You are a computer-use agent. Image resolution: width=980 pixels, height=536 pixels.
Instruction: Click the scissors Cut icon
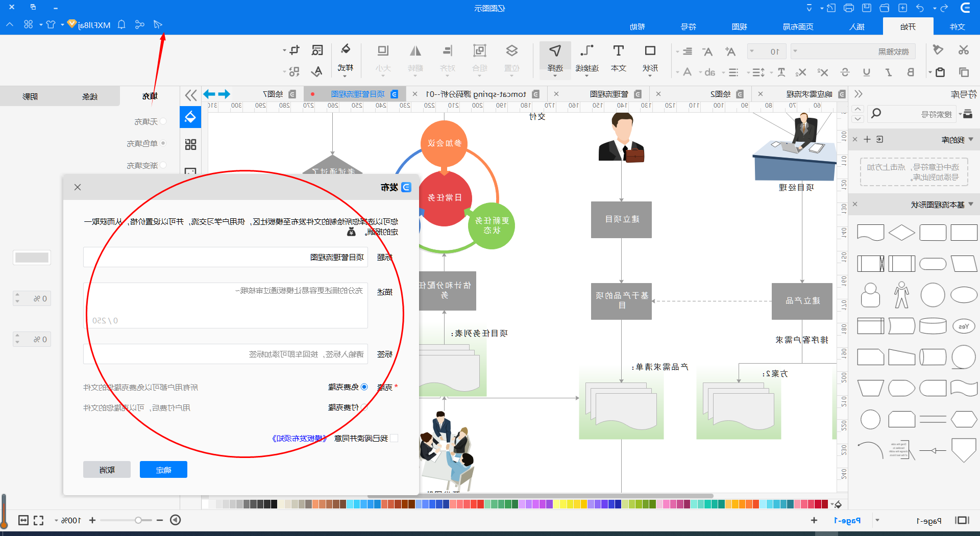point(963,50)
